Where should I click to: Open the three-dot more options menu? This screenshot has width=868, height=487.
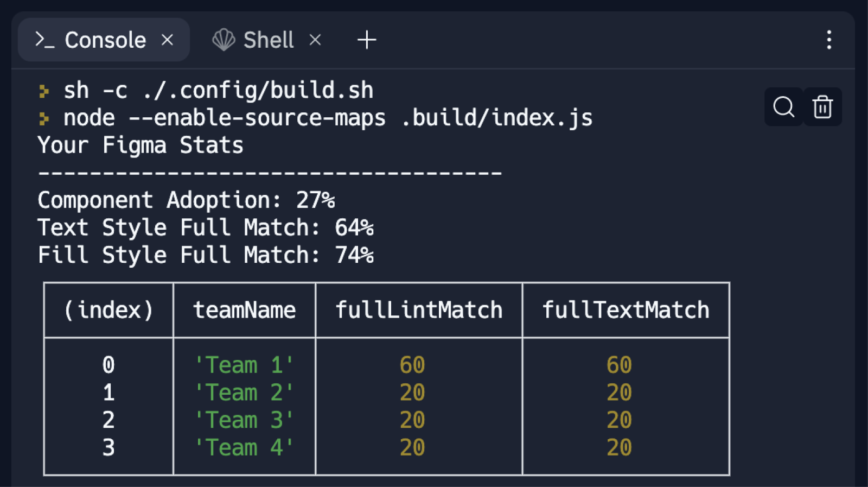point(829,40)
